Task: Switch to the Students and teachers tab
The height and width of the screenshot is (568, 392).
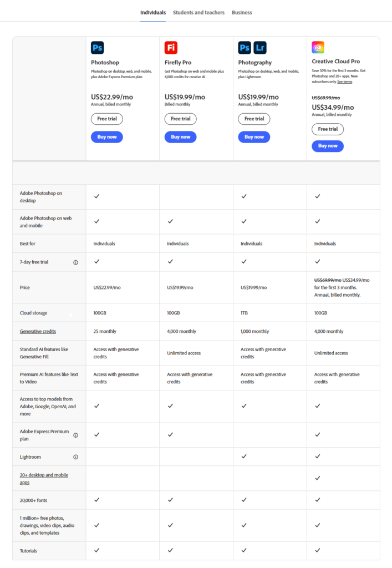Action: 198,12
